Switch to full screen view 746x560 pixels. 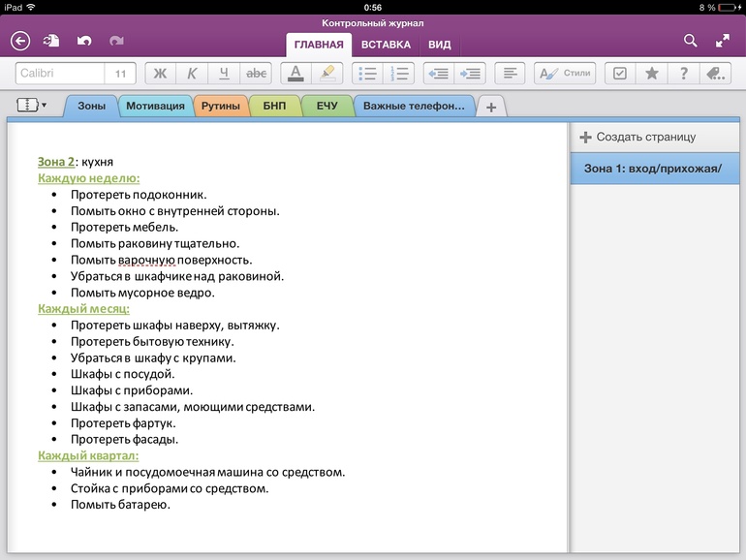tap(723, 41)
